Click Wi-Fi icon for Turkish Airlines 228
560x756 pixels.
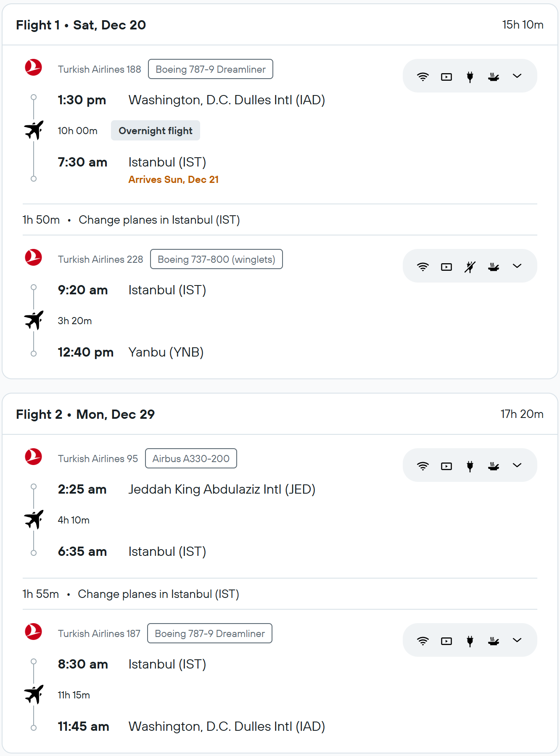tap(423, 267)
